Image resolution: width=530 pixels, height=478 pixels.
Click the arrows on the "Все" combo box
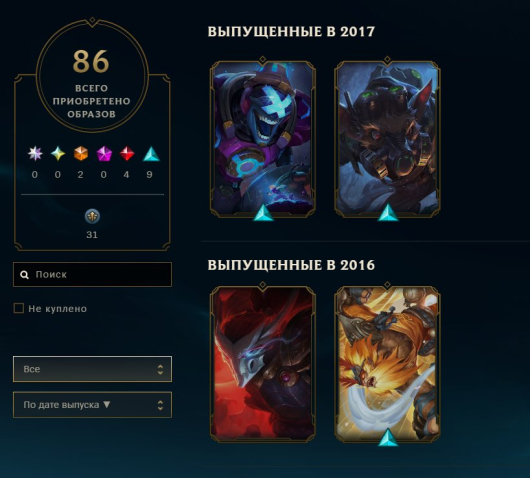tap(160, 369)
